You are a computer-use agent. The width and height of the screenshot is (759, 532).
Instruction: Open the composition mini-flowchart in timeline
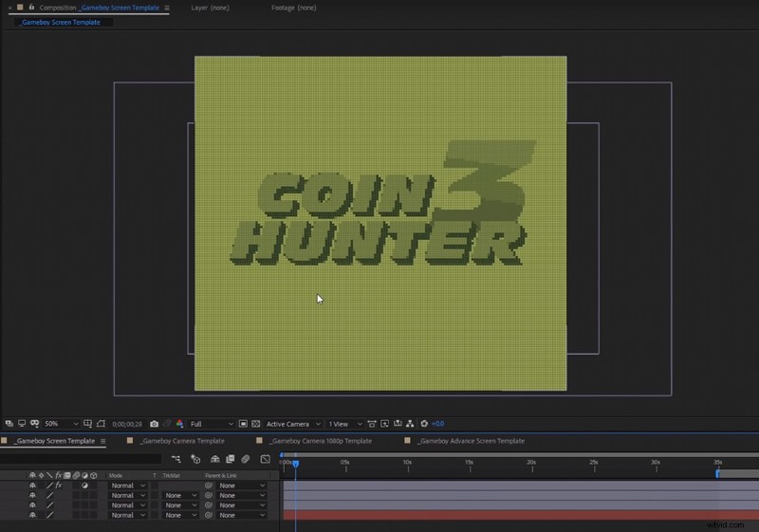point(176,459)
